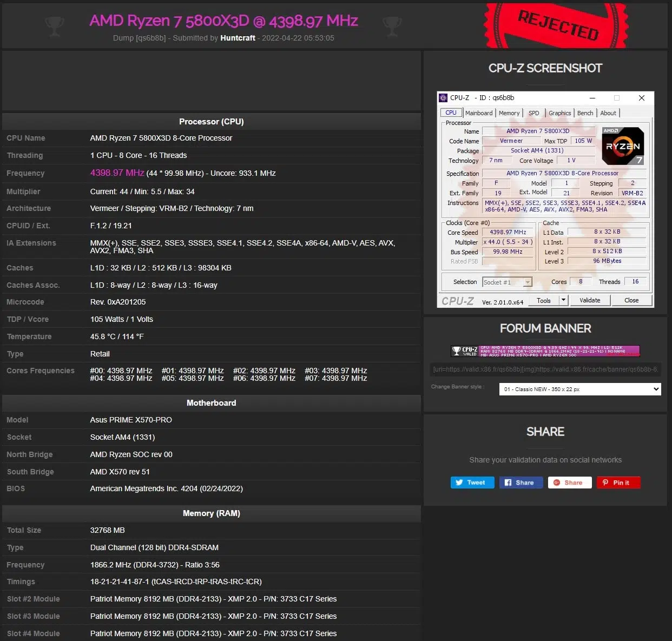Click the Processor (CPU) section header
Viewport: 672px width, 641px height.
click(x=212, y=122)
